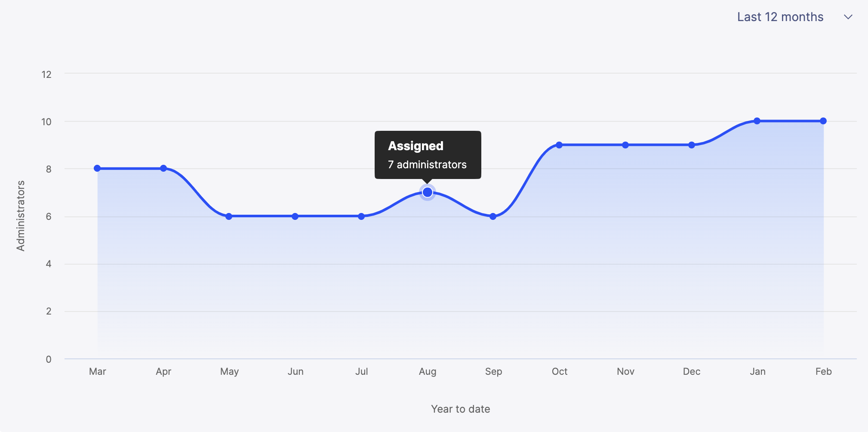Select the 7 administrators tooltip text
Screen dimensions: 868x432
point(427,164)
